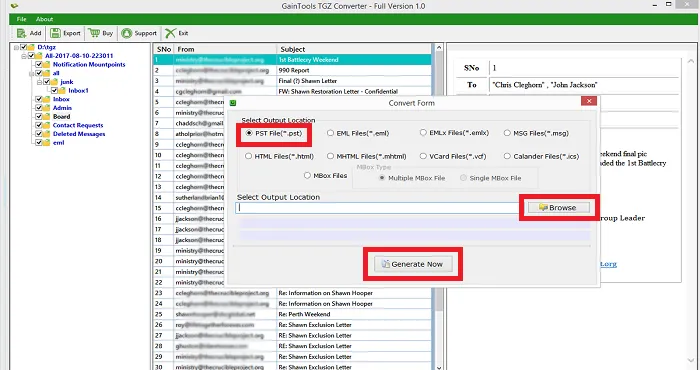Click the output location path field
Image resolution: width=700 pixels, height=370 pixels.
point(377,208)
